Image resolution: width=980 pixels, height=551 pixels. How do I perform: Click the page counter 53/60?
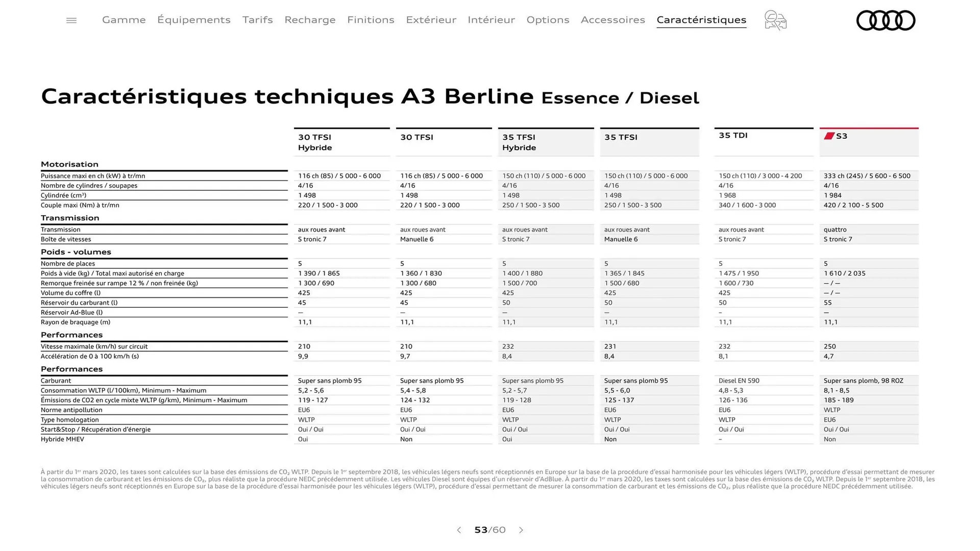pos(489,530)
